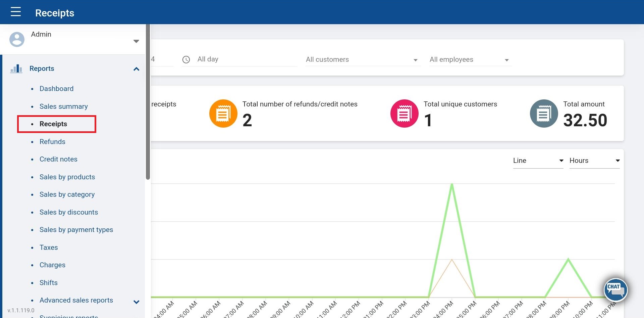Click the Admin user avatar icon
The width and height of the screenshot is (644, 318).
(x=17, y=40)
